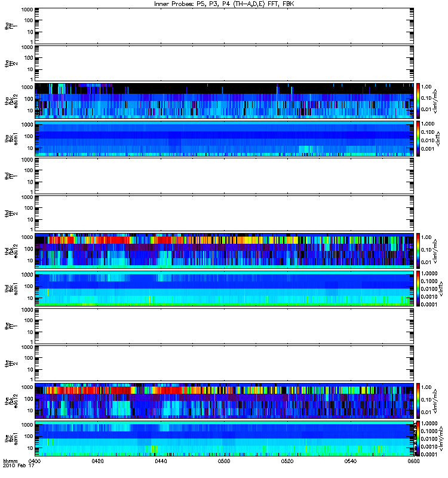Click the 'thd fbk edc12' y-axis title
This screenshot has height=478, width=448.
point(11,251)
